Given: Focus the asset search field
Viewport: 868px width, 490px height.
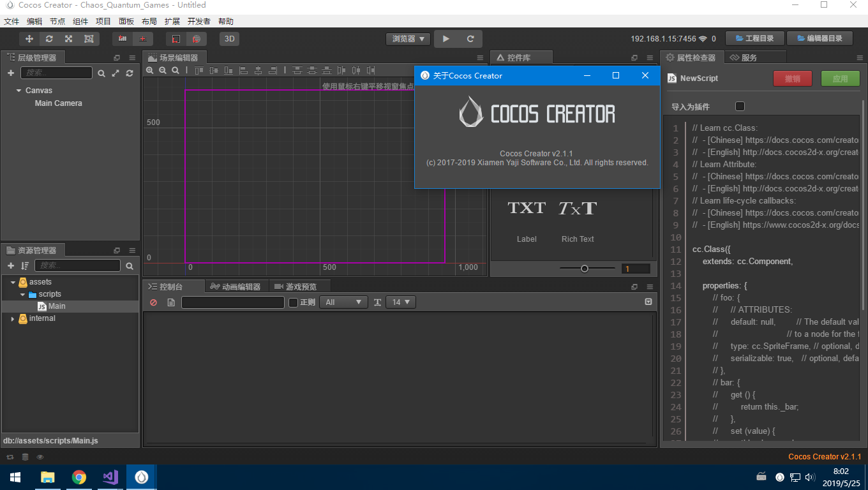Looking at the screenshot, I should pyautogui.click(x=77, y=265).
